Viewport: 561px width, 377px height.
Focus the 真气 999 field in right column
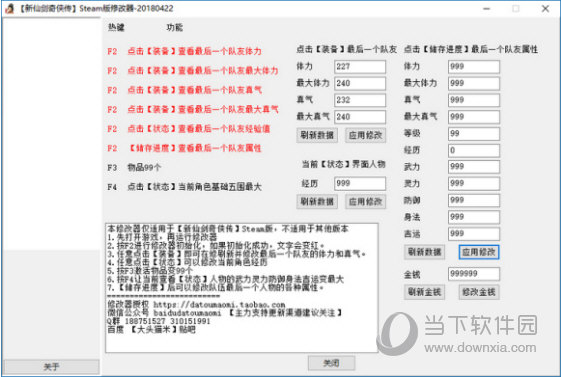pyautogui.click(x=474, y=100)
